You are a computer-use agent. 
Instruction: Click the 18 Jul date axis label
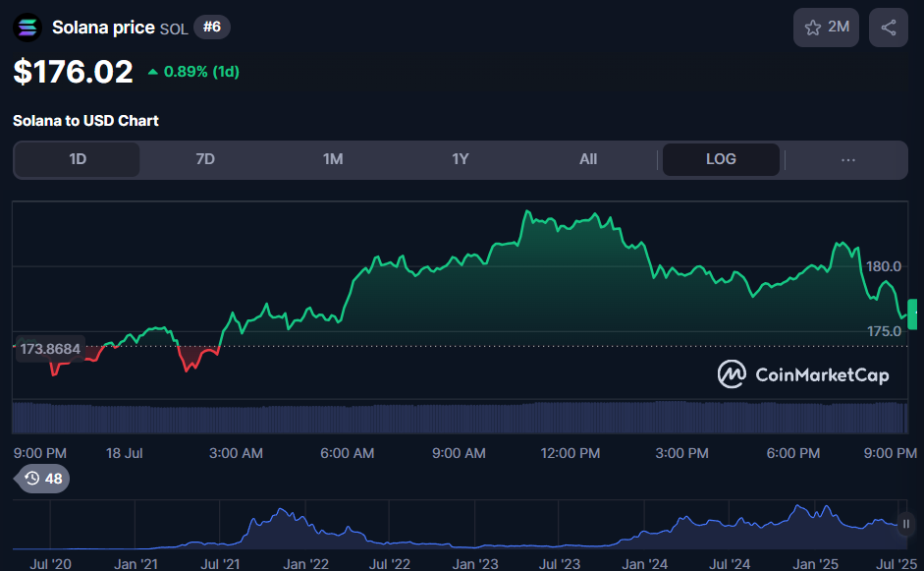[x=125, y=454]
